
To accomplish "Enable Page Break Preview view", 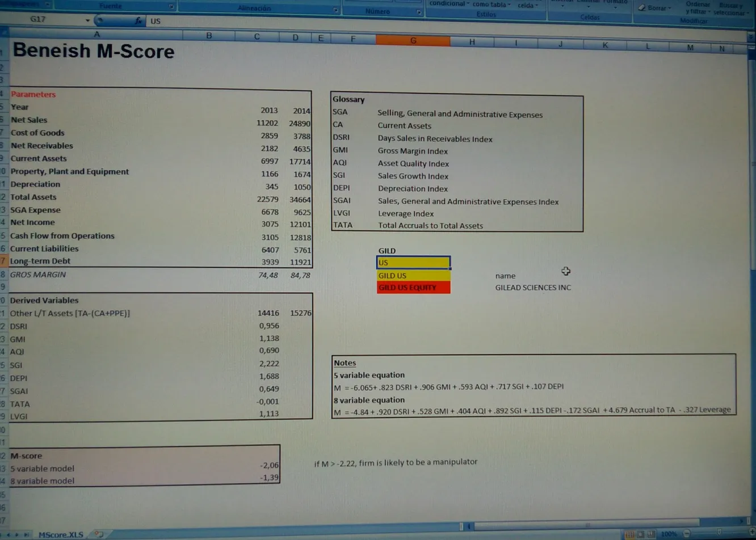I will [650, 534].
